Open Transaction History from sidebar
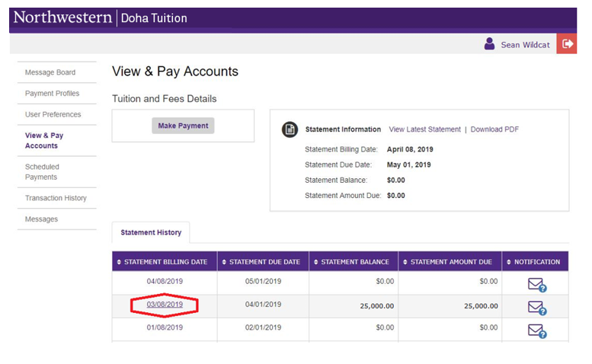 click(x=56, y=198)
